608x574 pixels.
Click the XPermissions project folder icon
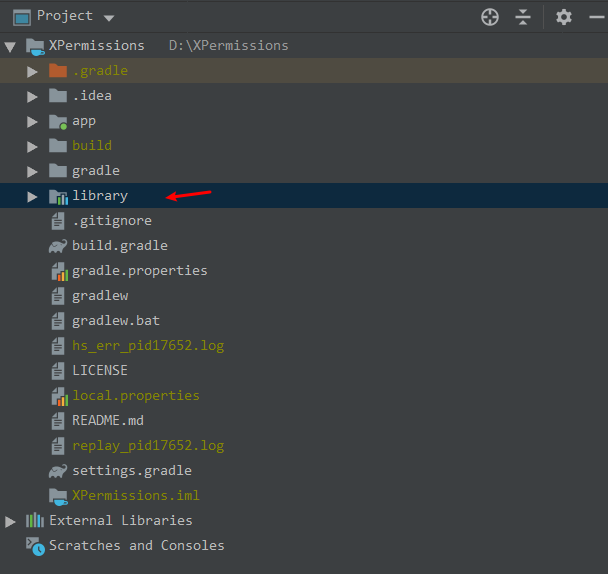pos(35,47)
